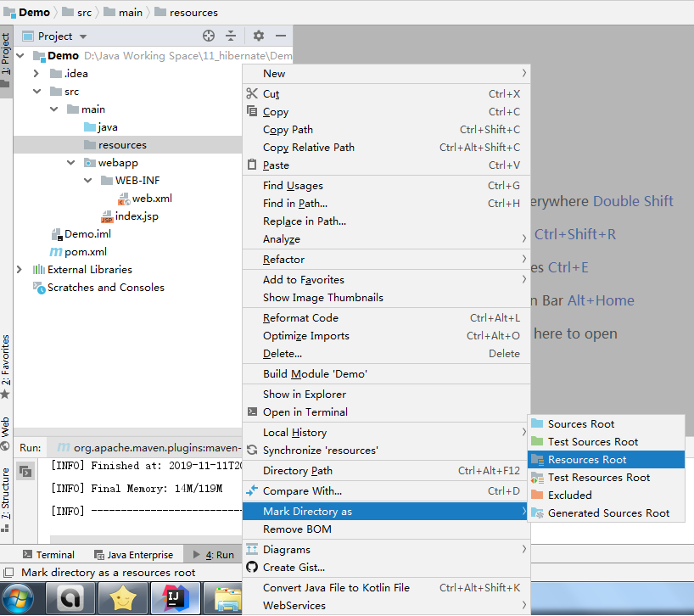Screen dimensions: 694x616
Task: Toggle the 1: Project side tab
Action: [6, 59]
